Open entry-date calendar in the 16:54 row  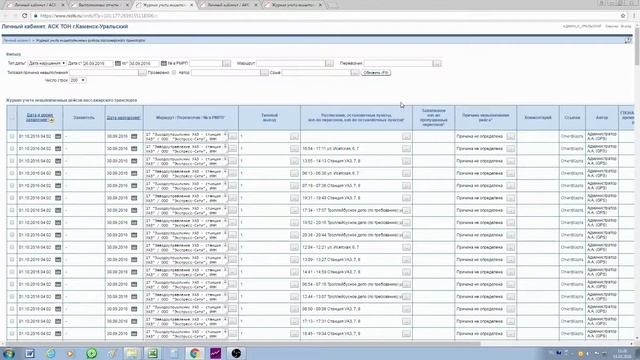pyautogui.click(x=58, y=149)
